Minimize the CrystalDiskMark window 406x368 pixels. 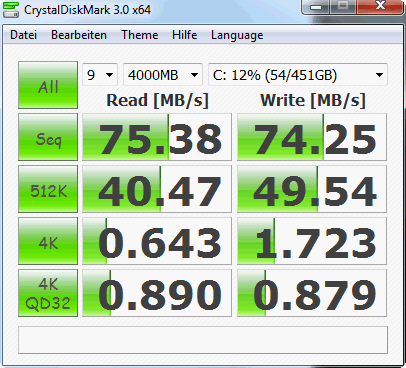pos(316,7)
